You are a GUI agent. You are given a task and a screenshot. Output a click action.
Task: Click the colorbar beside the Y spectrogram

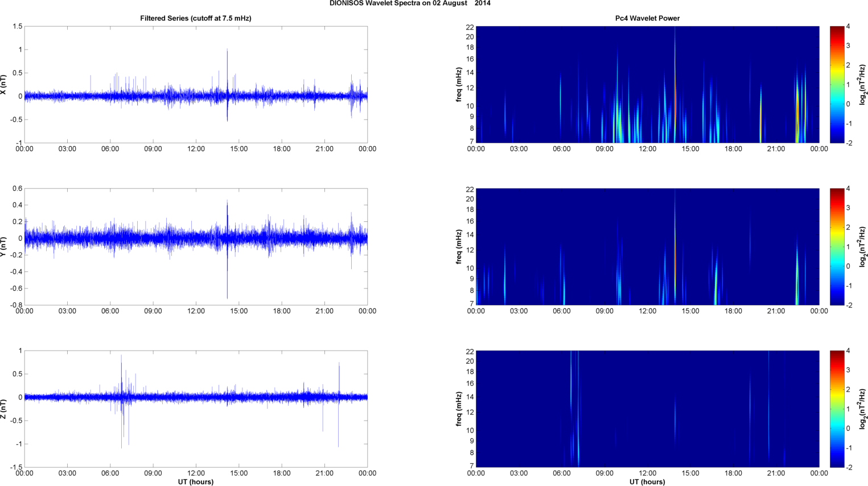click(x=837, y=246)
